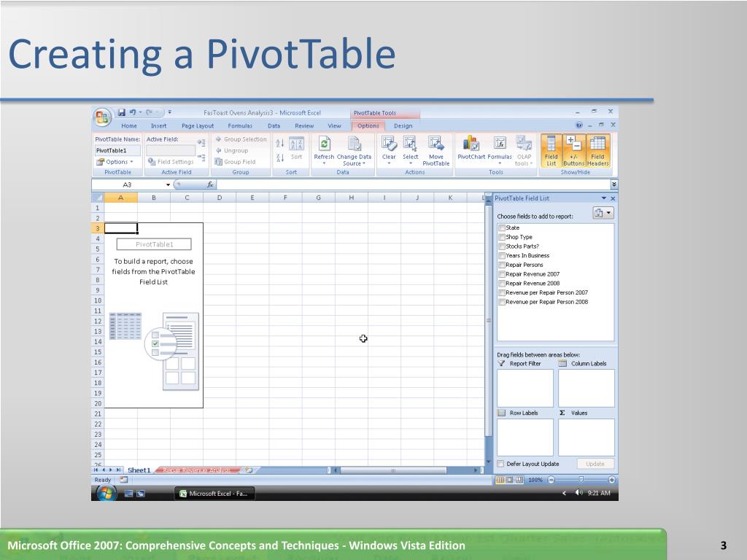Click Field Settings
Image resolution: width=747 pixels, height=560 pixels.
(171, 162)
